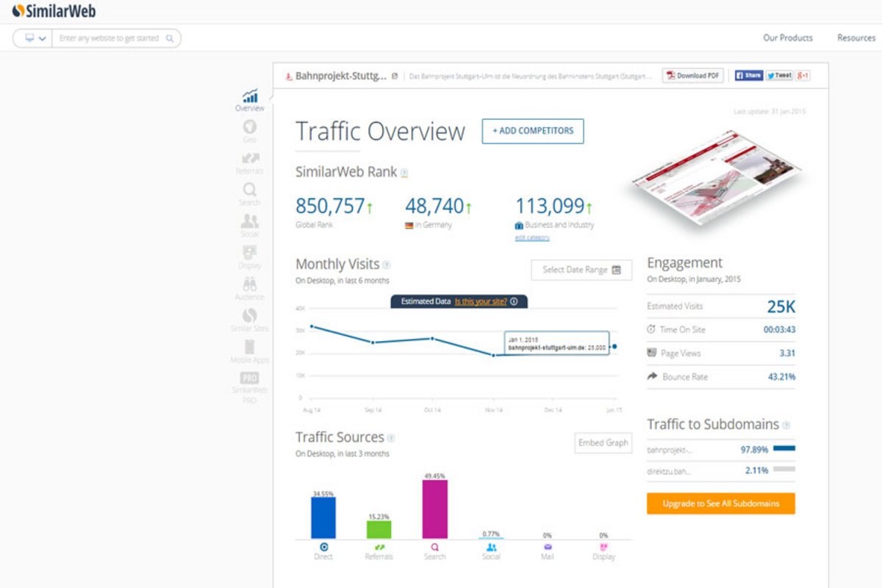This screenshot has width=882, height=588.
Task: Click Upgrade to See All Subdomains
Action: tap(720, 503)
